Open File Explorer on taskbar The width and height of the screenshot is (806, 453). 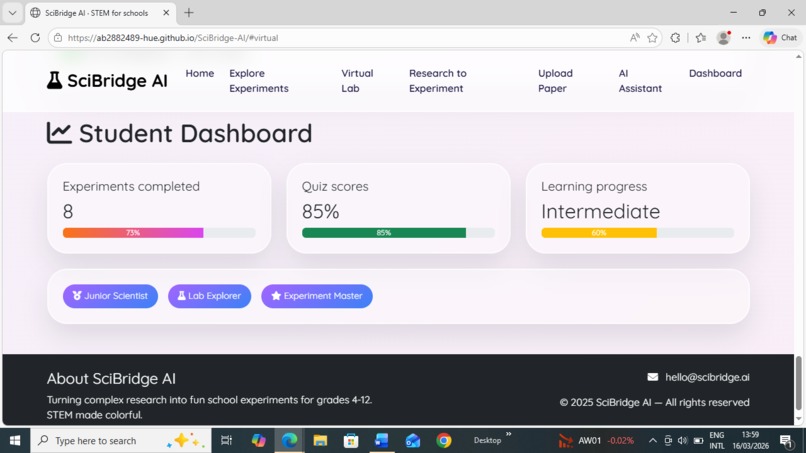(x=320, y=441)
